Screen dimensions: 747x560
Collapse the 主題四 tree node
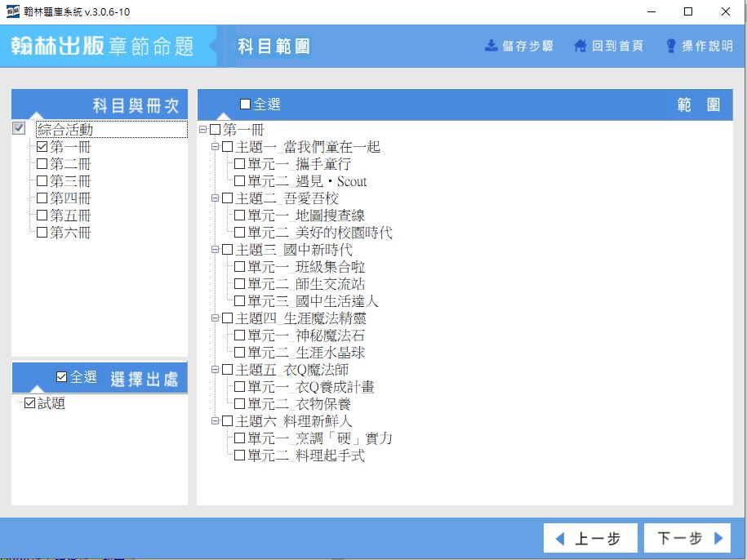[215, 318]
